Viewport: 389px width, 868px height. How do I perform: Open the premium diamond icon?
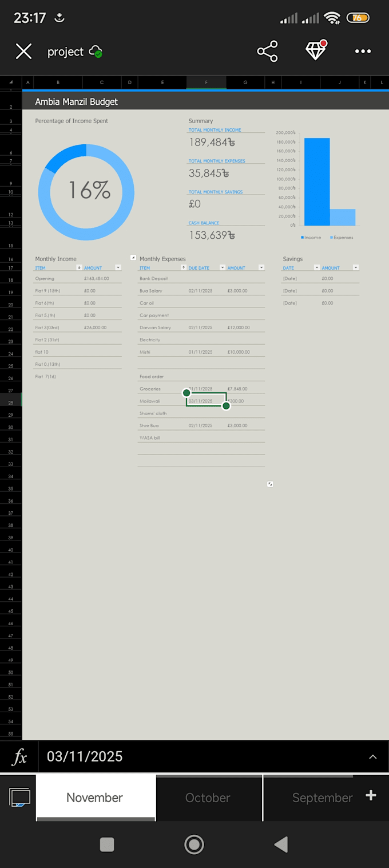[x=316, y=50]
